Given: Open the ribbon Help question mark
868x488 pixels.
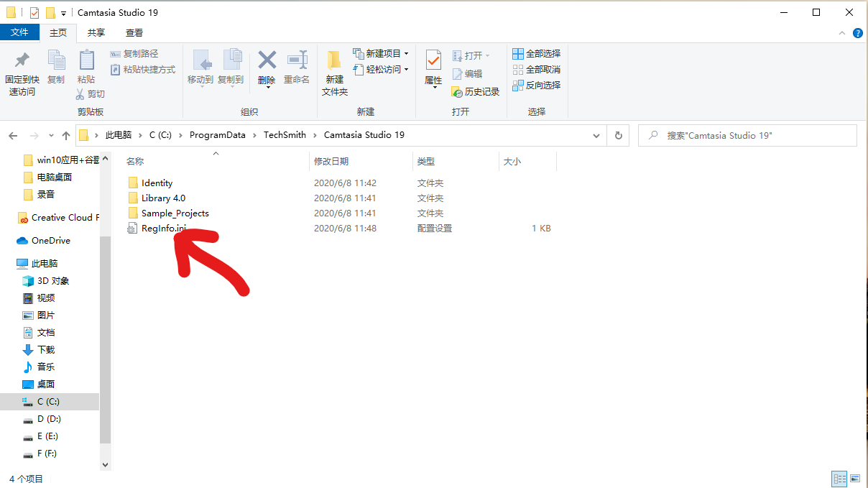Looking at the screenshot, I should tap(857, 33).
